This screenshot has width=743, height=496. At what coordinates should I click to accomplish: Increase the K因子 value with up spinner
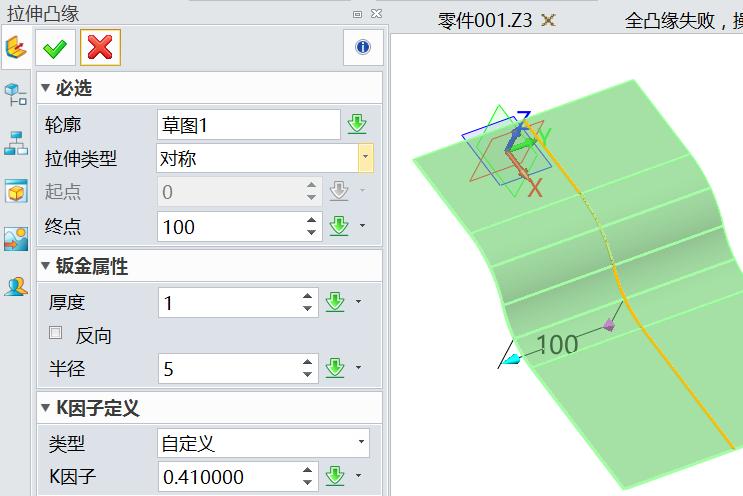click(308, 470)
